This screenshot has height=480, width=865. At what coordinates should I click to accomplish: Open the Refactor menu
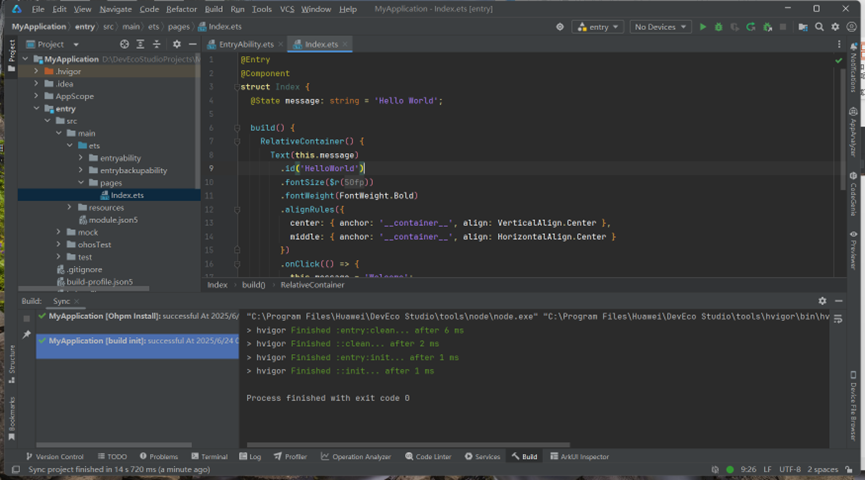tap(181, 9)
